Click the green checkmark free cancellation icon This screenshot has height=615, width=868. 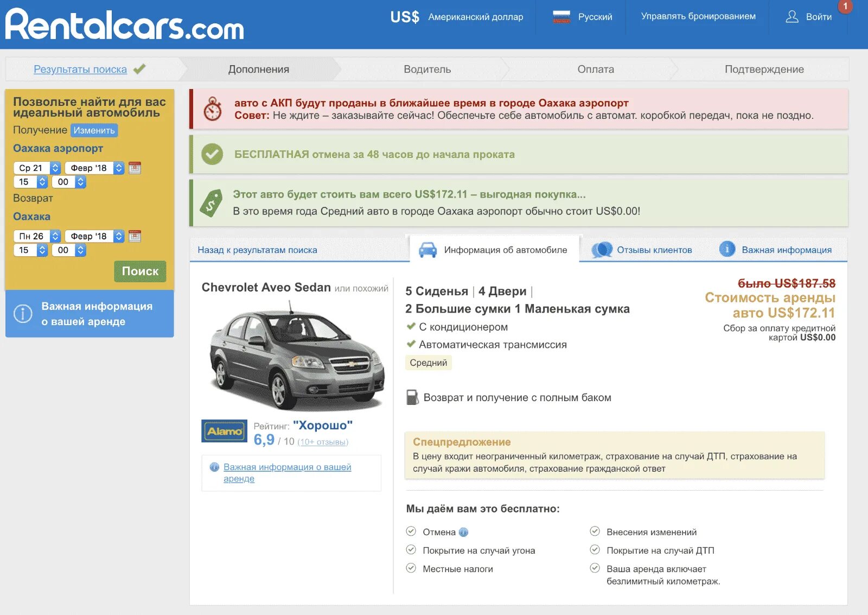[x=212, y=154]
